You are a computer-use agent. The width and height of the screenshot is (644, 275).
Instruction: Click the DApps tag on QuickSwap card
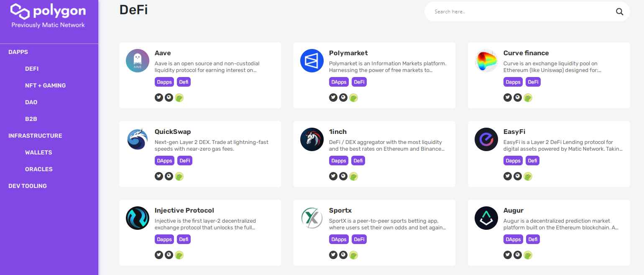point(164,161)
